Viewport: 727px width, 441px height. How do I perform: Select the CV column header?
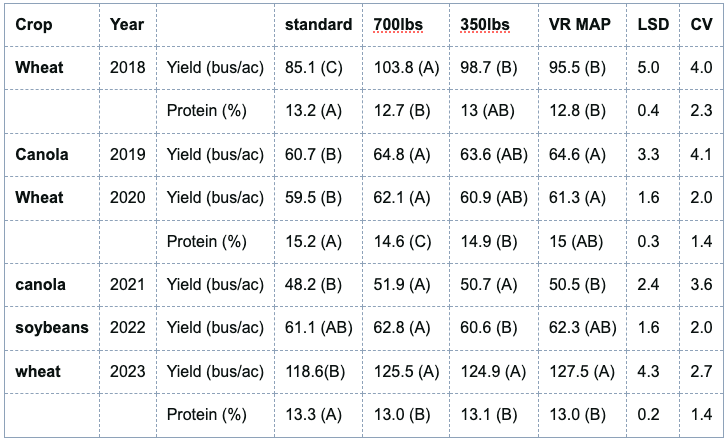click(701, 24)
